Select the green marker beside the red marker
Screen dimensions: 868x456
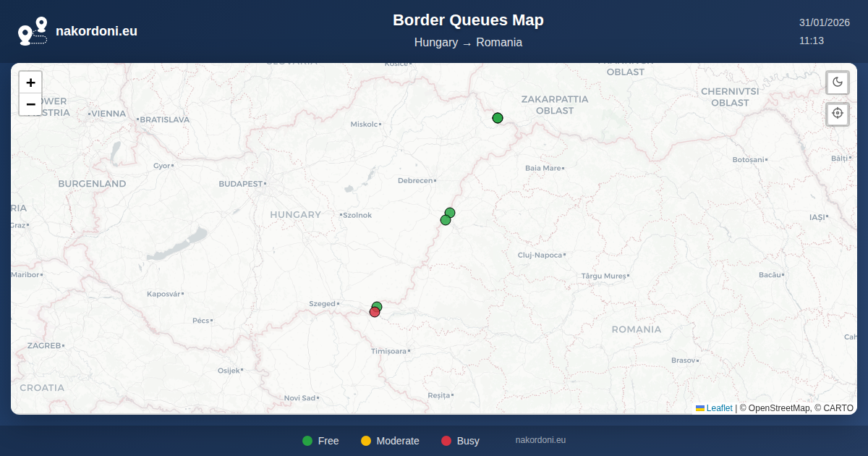pyautogui.click(x=378, y=306)
